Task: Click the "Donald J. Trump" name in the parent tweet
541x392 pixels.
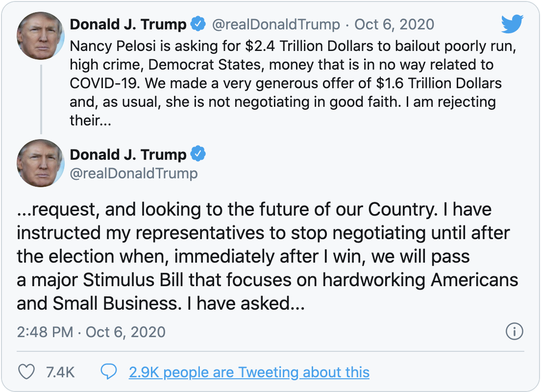Action: (128, 24)
